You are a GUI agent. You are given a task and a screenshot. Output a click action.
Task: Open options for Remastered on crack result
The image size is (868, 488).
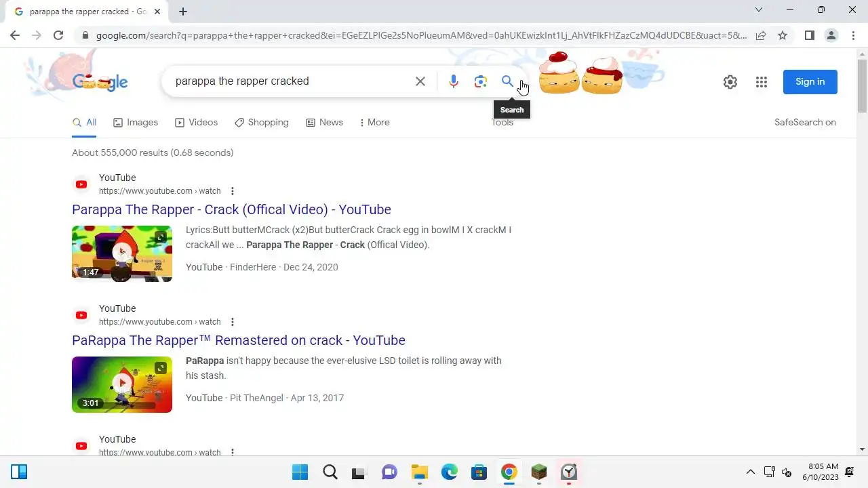click(233, 322)
